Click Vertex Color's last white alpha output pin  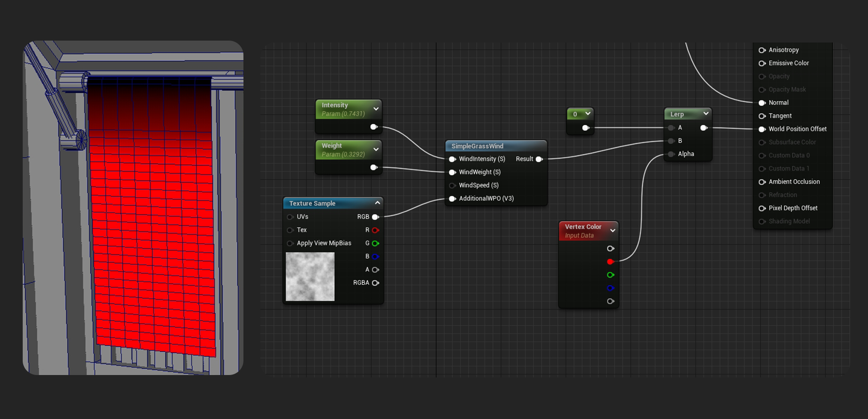[611, 301]
